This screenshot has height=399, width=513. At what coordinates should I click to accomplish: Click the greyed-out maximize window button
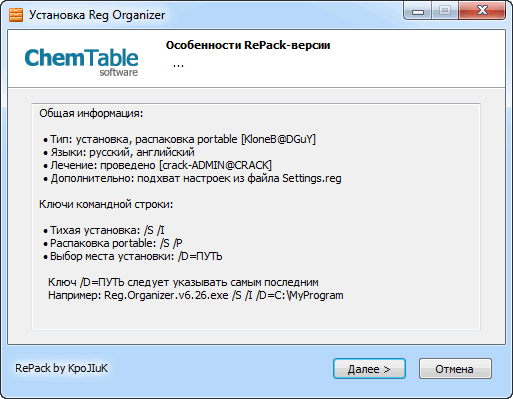(445, 11)
